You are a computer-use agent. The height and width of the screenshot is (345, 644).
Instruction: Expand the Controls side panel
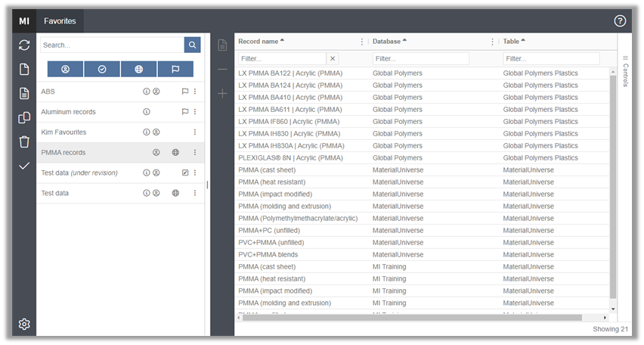tap(625, 71)
